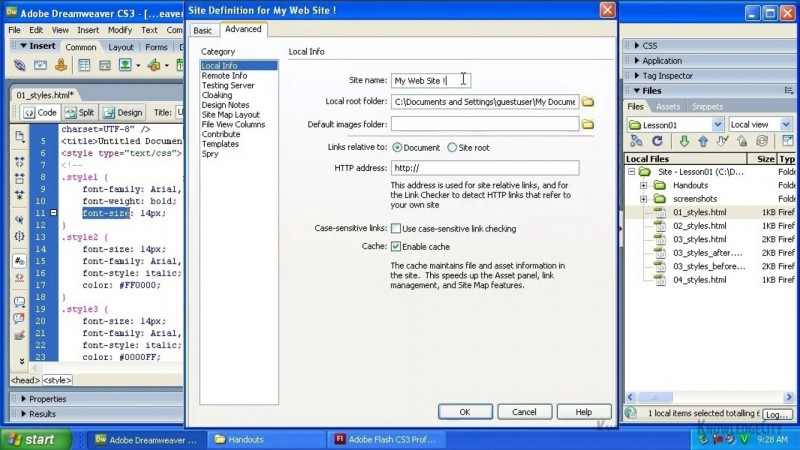Screen dimensions: 800x450
Task: Switch to the Basic tab
Action: tap(203, 30)
